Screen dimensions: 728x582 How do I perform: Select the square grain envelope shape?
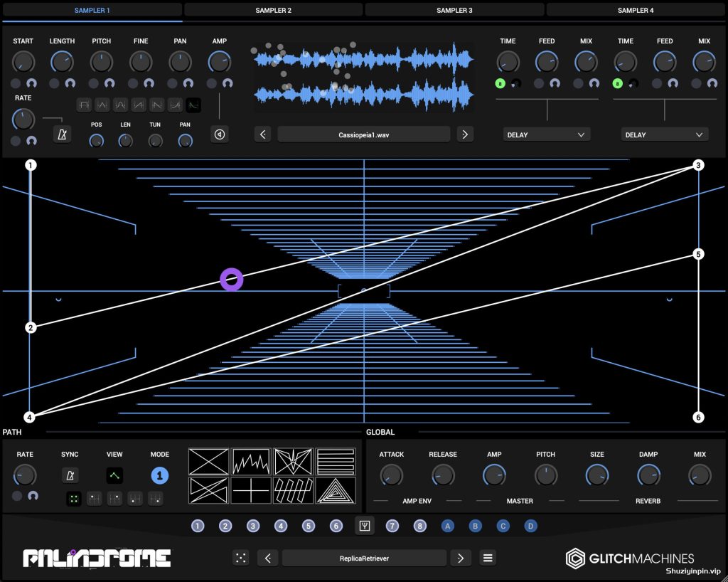click(x=84, y=105)
